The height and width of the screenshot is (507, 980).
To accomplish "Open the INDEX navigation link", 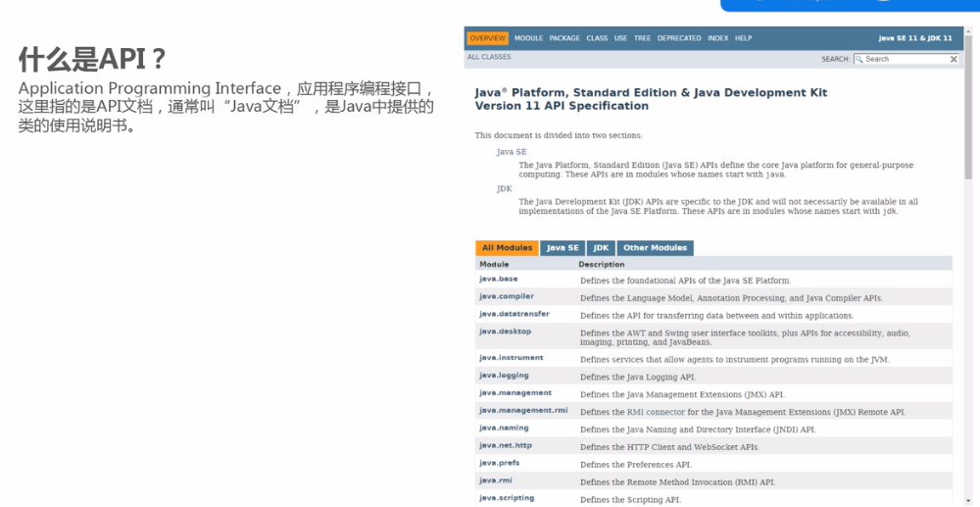I will click(718, 38).
